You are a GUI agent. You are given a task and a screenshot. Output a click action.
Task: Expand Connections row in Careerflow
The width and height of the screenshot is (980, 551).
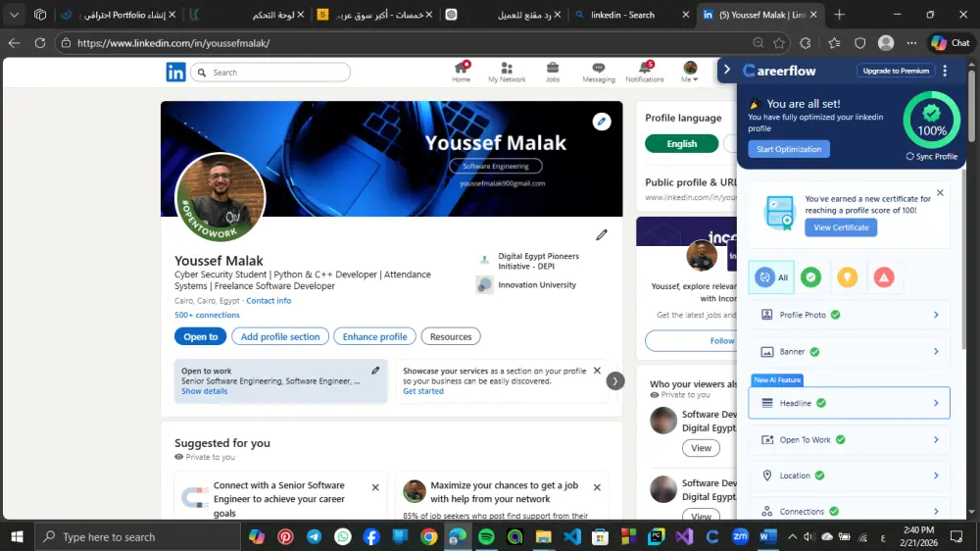[x=849, y=511]
